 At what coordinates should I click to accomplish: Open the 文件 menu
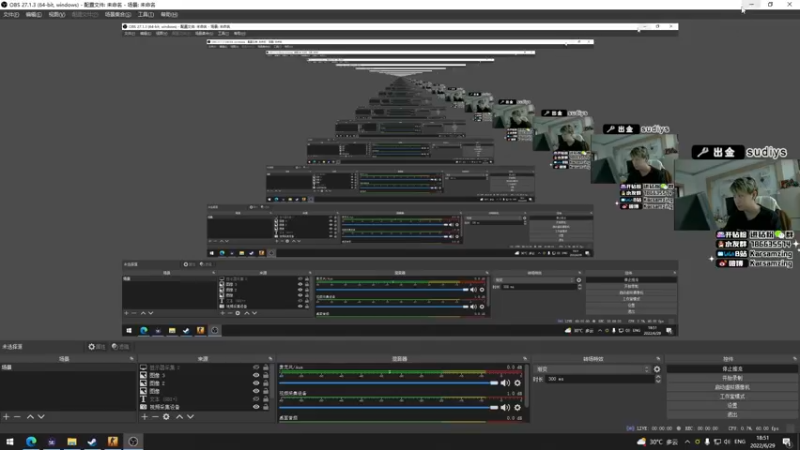point(11,15)
